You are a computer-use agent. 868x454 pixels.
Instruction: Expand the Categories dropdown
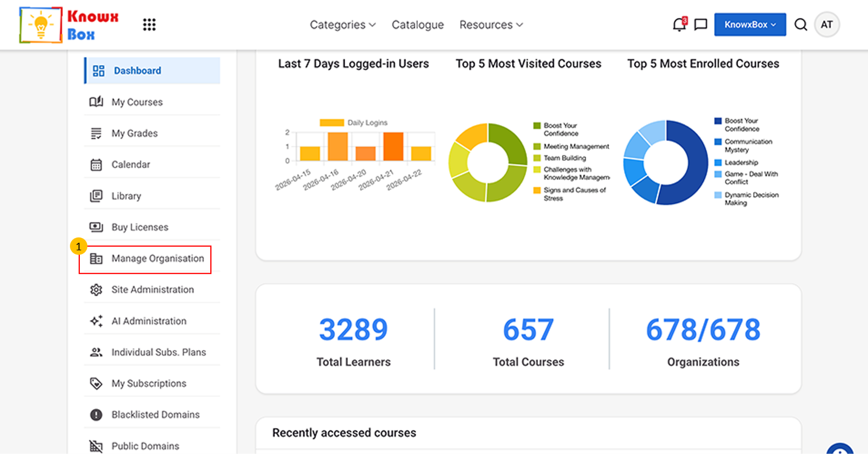pos(343,24)
